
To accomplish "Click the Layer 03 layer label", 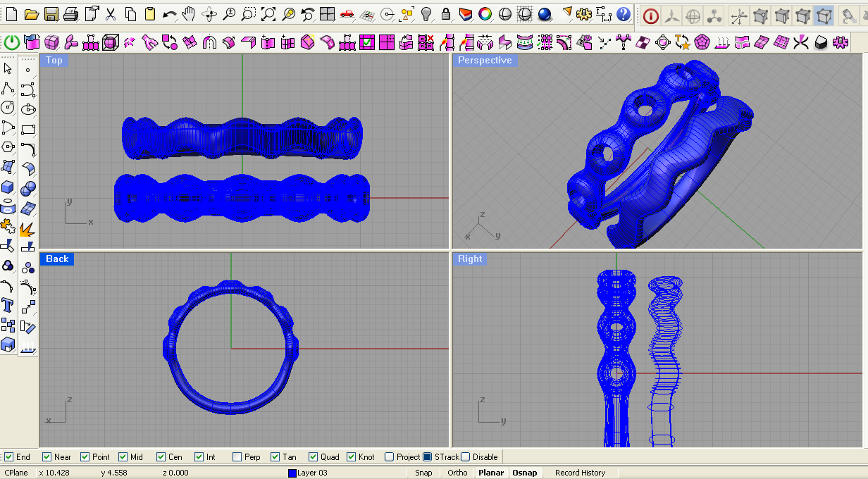I will (312, 473).
